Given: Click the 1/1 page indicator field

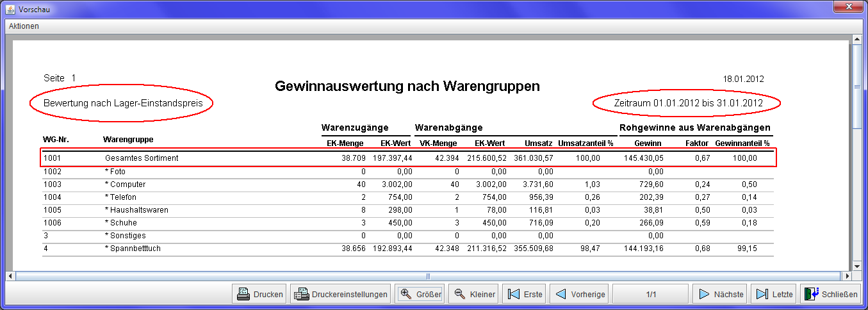Looking at the screenshot, I should coord(651,295).
